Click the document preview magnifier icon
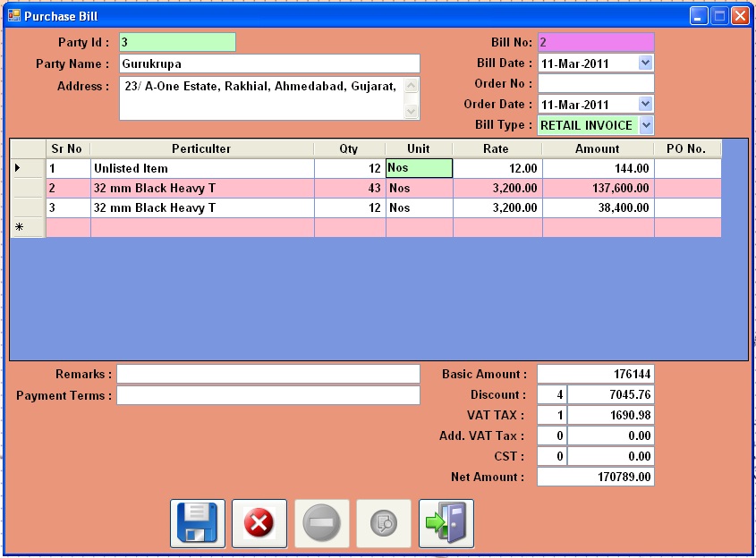 [383, 523]
